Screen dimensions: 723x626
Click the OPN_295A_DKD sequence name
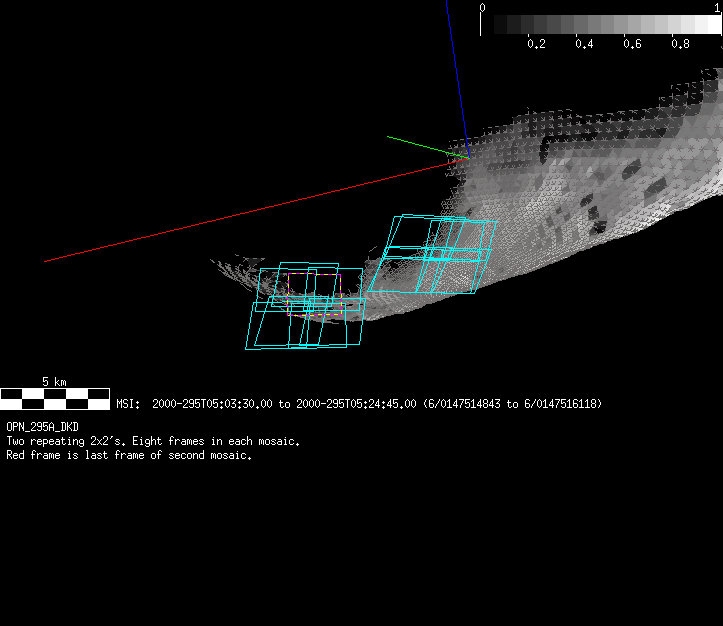pyautogui.click(x=42, y=427)
